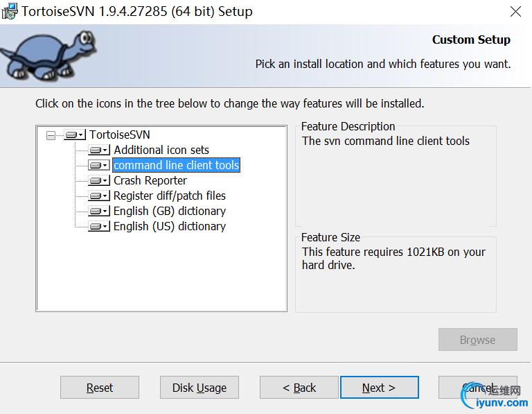
Task: Select the Crash Reporter feature label
Action: tap(150, 180)
